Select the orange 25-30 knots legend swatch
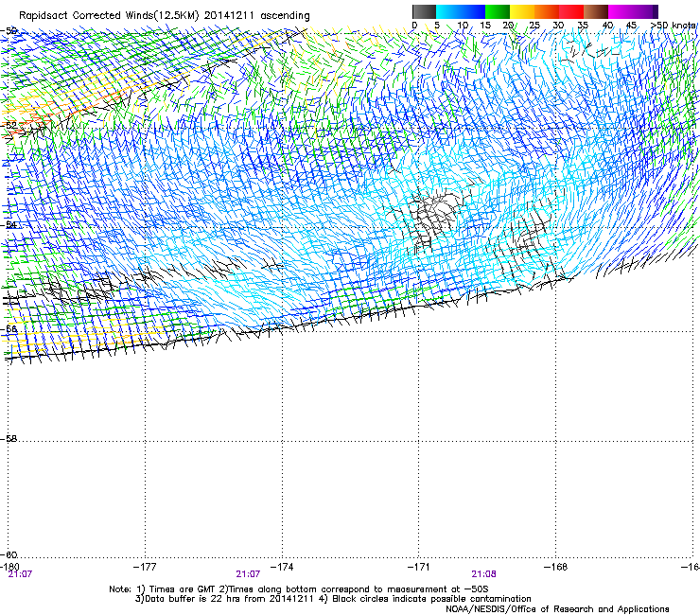Image resolution: width=700 pixels, height=615 pixels. click(547, 11)
